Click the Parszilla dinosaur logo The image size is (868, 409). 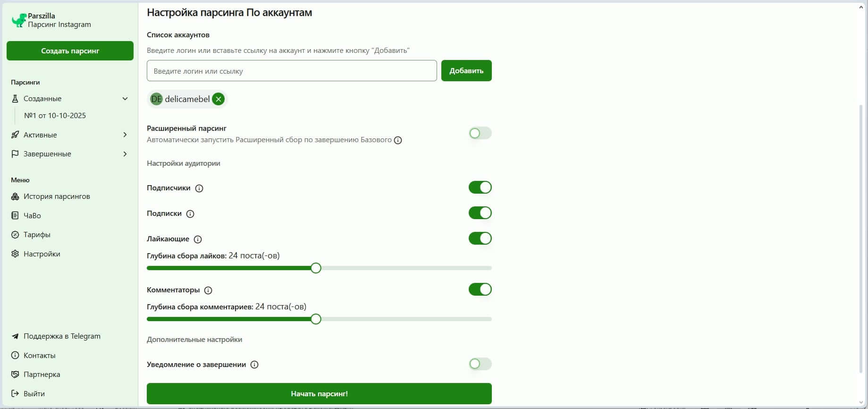pyautogui.click(x=18, y=20)
